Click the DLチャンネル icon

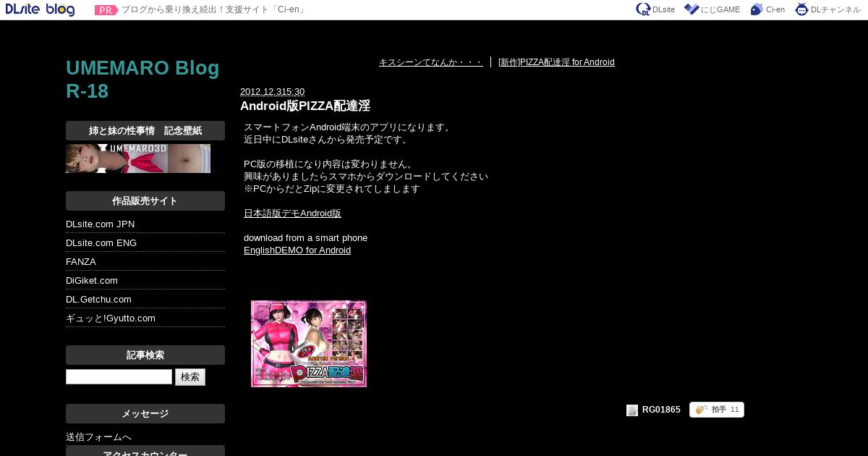tap(801, 9)
